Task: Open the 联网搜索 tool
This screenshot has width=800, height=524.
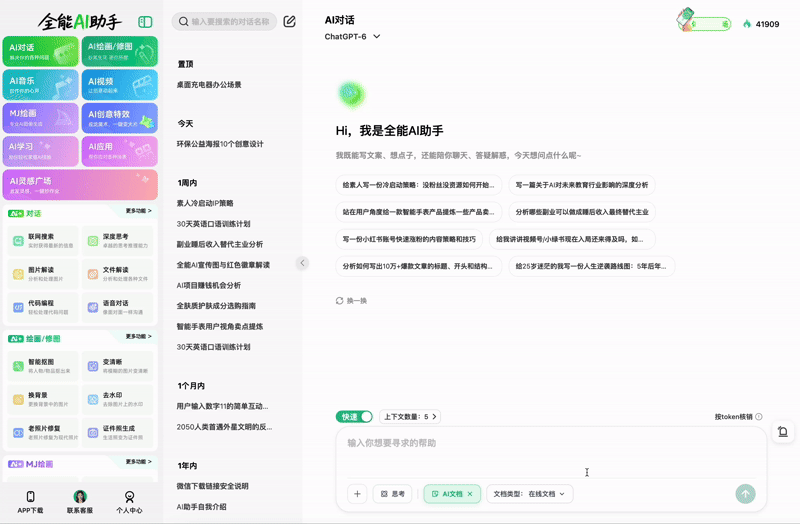Action: [x=43, y=241]
